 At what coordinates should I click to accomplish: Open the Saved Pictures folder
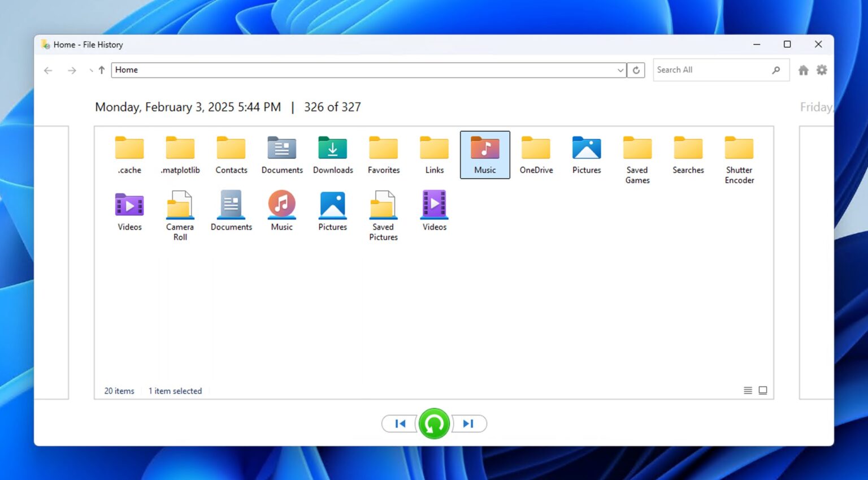tap(383, 206)
